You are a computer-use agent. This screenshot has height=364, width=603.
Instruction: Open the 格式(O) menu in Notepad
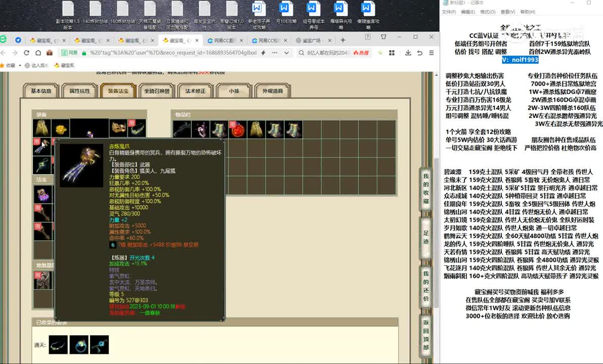[x=487, y=12]
